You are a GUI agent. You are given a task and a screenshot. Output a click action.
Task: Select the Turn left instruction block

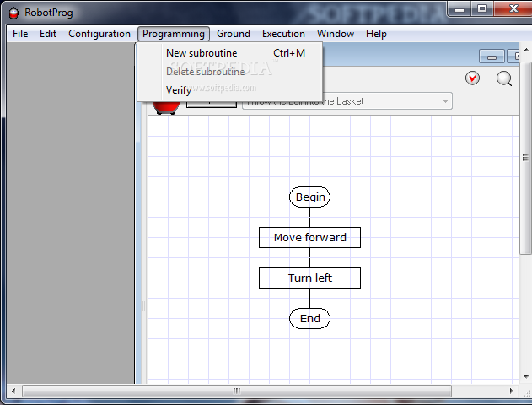[x=309, y=278]
